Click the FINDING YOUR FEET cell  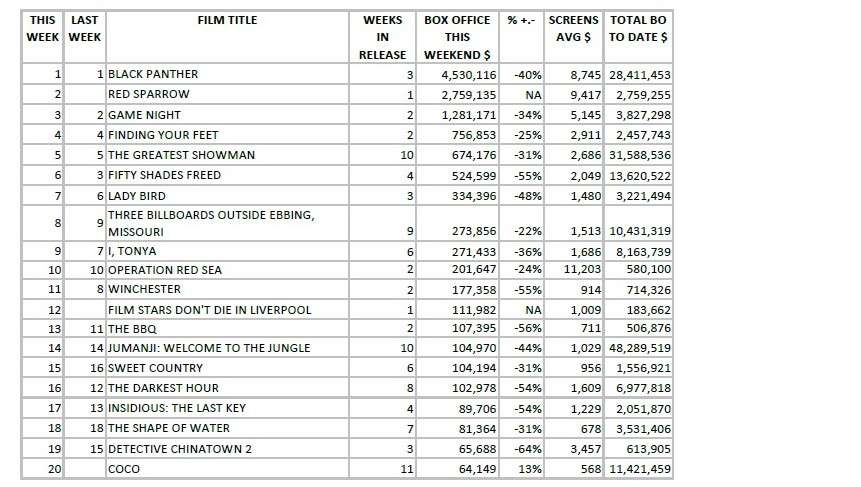click(x=162, y=135)
